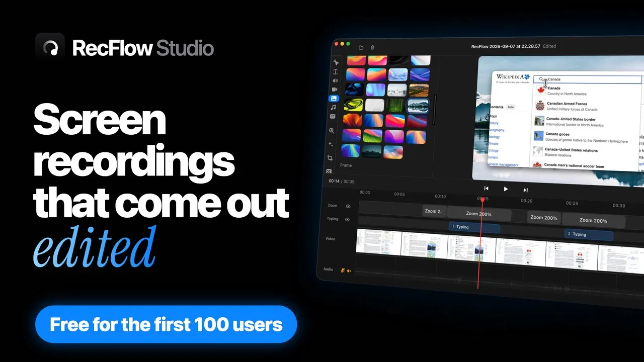Choose the selected mountain lake wallpaper thumbnail
This screenshot has width=644, height=362.
[418, 106]
